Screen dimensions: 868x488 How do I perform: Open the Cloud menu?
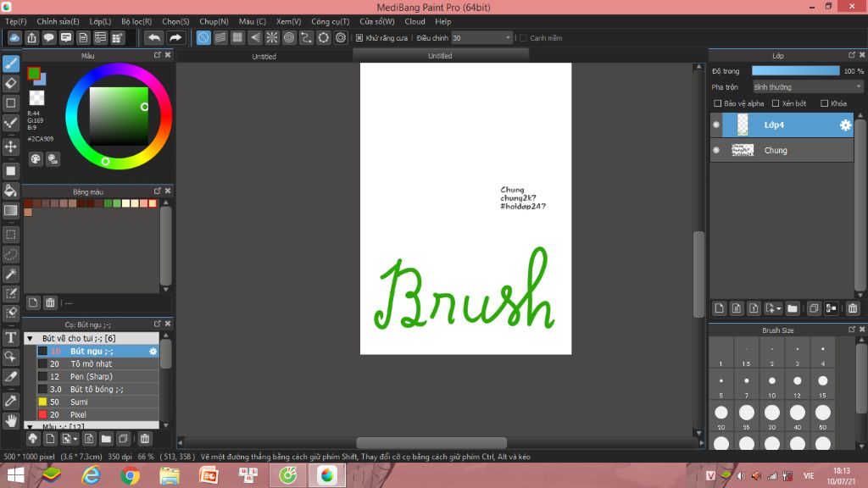(415, 21)
